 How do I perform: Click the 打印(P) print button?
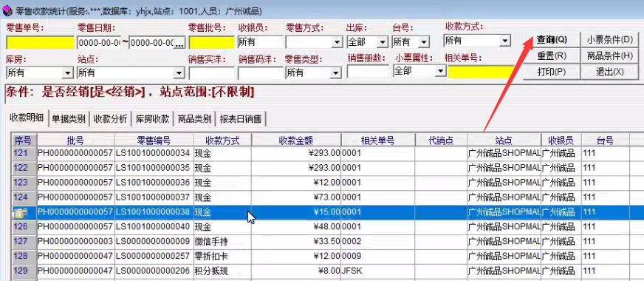click(x=552, y=72)
